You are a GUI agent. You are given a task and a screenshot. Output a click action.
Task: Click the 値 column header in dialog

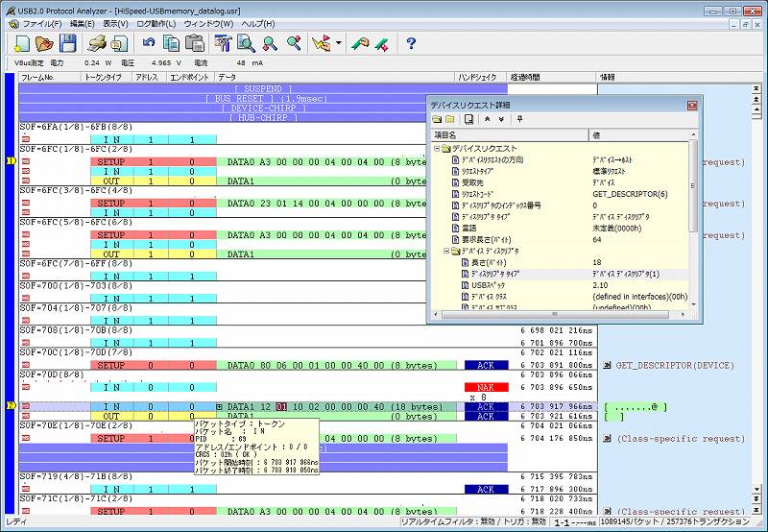tap(639, 134)
